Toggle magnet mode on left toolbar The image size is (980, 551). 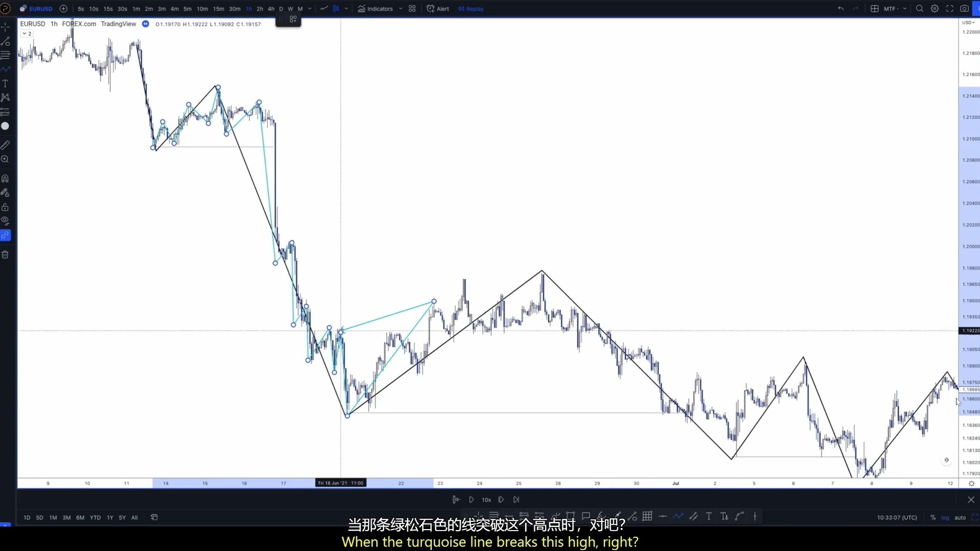point(5,179)
